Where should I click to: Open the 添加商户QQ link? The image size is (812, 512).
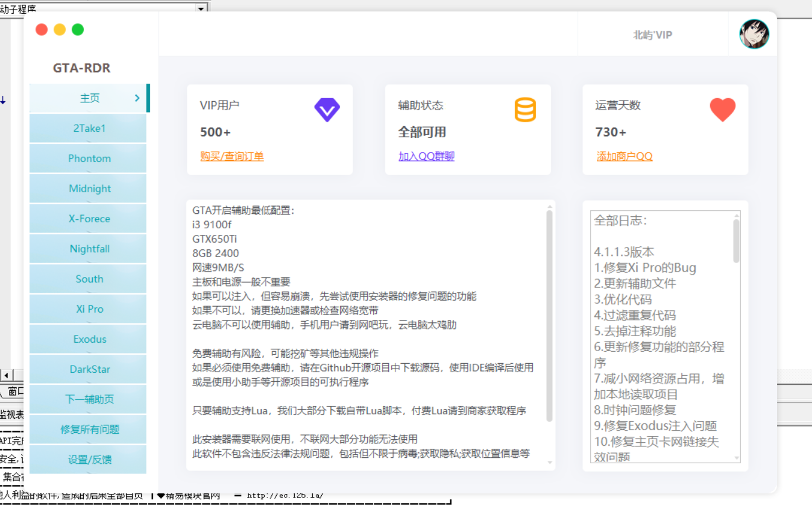(x=625, y=157)
